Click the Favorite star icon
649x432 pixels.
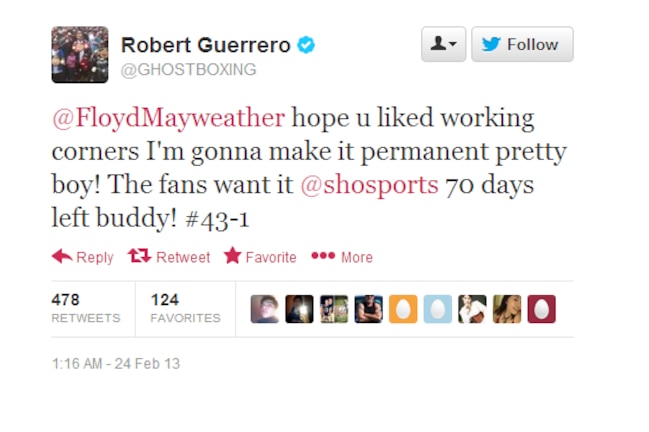[x=233, y=255]
